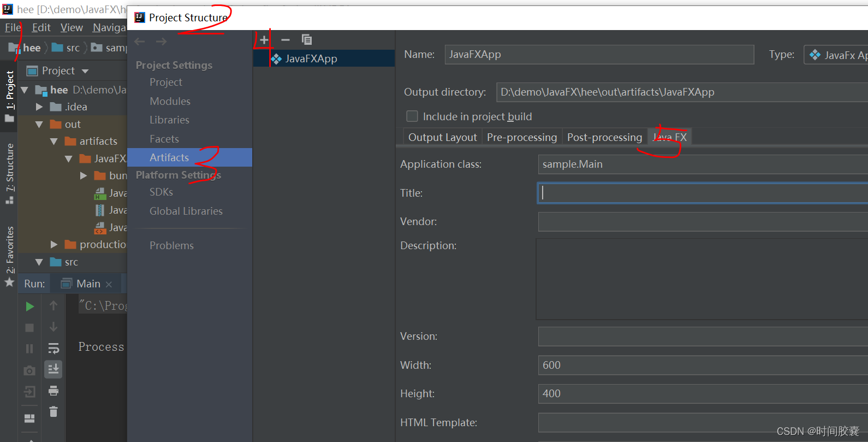Open the File menu
This screenshot has height=442, width=868.
coord(13,27)
